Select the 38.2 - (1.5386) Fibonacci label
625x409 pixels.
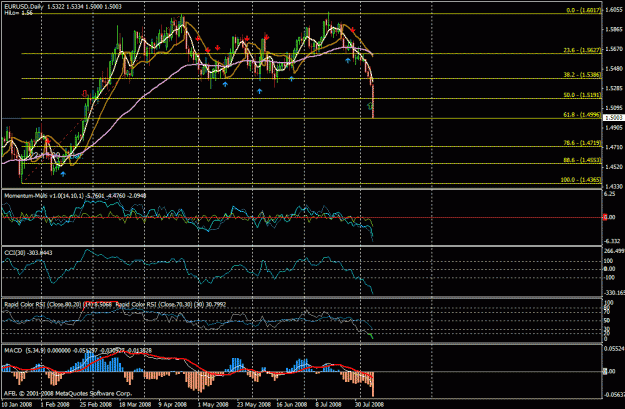tap(582, 75)
